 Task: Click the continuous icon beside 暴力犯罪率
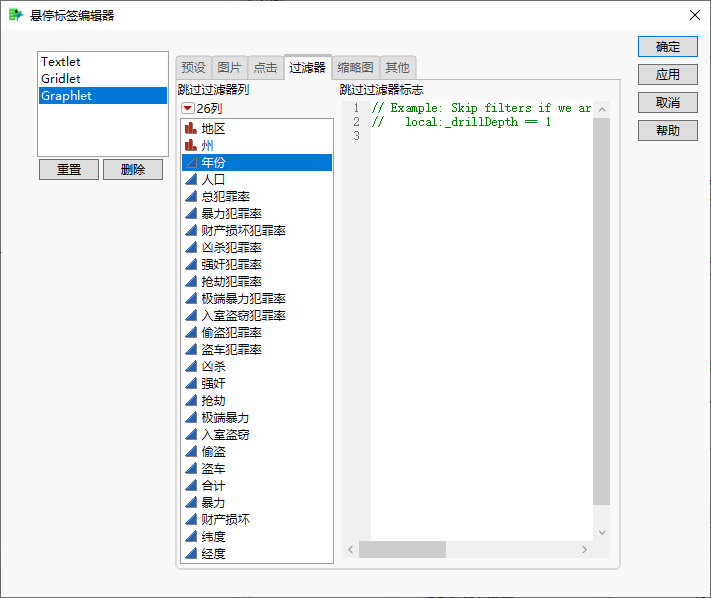click(x=191, y=214)
